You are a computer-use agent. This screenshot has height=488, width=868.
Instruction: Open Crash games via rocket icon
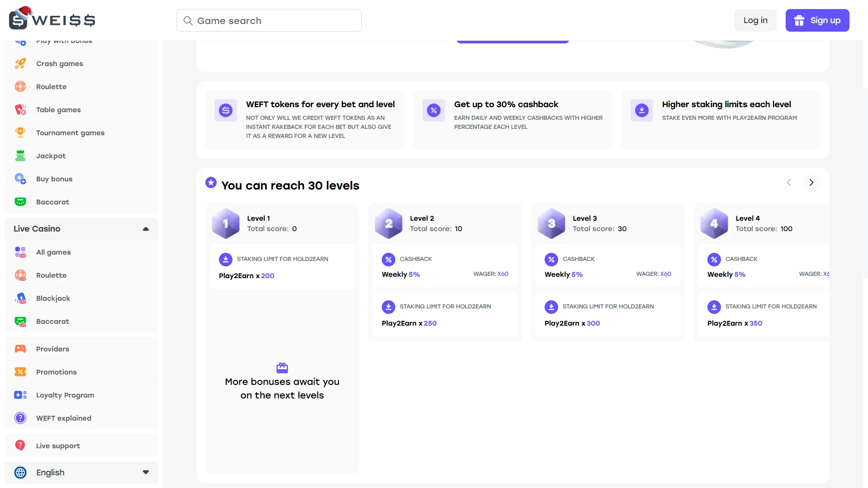[x=20, y=64]
